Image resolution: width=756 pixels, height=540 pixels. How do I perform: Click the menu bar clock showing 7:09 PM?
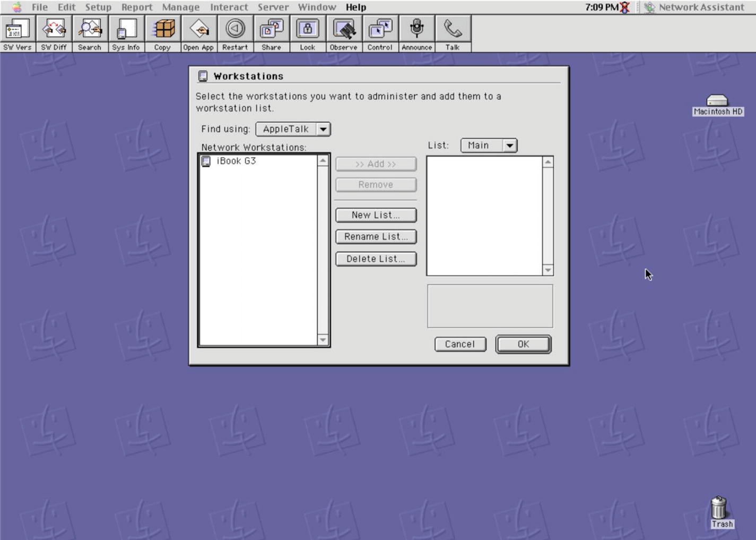click(x=601, y=7)
